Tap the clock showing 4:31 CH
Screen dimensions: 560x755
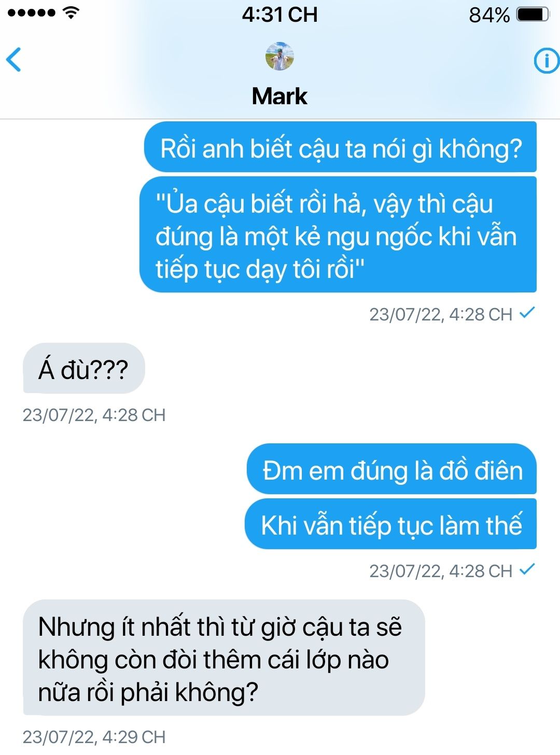[279, 15]
